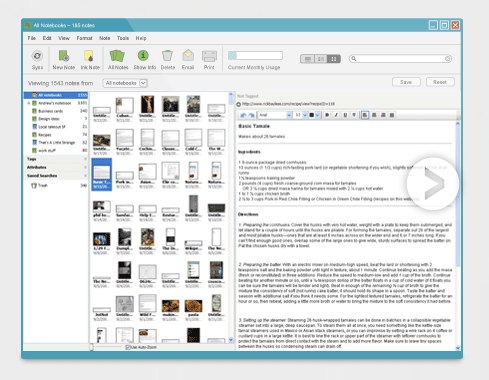The width and height of the screenshot is (489, 380).
Task: Open the Help menu
Action: pyautogui.click(x=141, y=38)
